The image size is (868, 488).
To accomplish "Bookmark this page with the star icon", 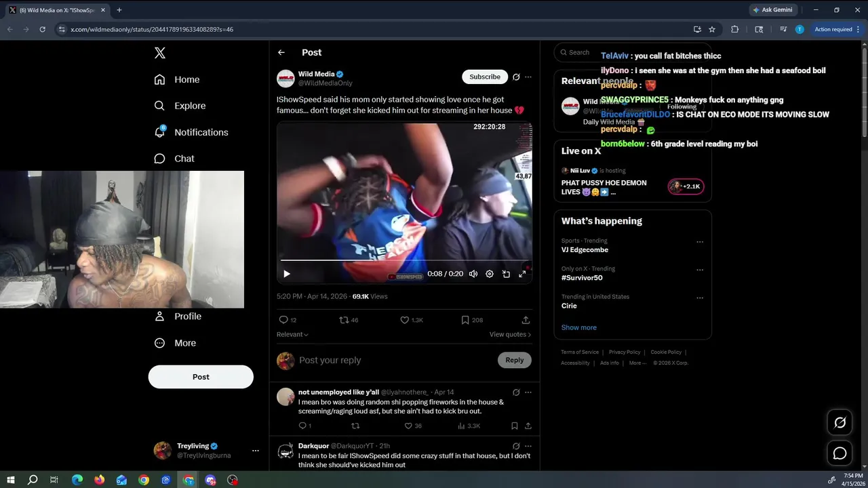I will (x=712, y=29).
